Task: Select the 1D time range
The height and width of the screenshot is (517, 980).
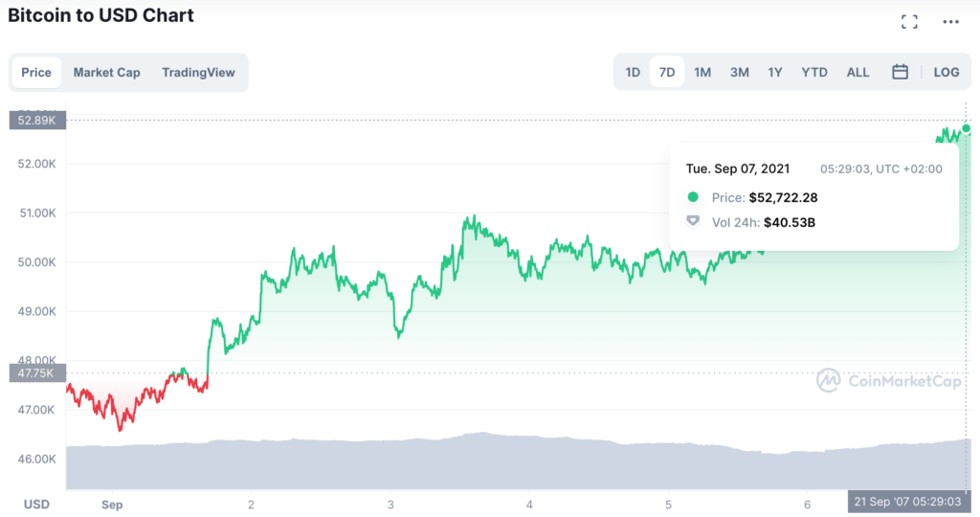Action: 633,72
